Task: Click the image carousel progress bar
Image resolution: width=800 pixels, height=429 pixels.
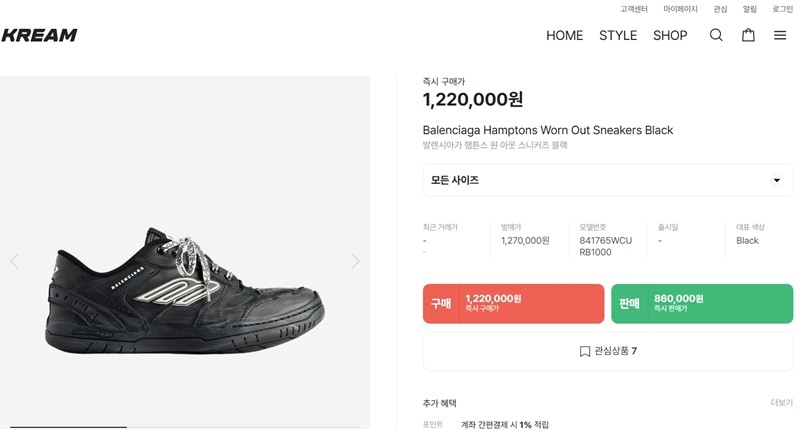Action: pos(185,426)
